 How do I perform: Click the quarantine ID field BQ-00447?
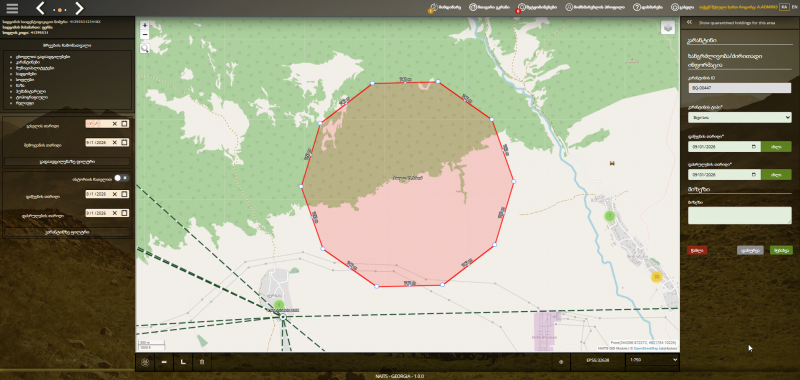739,88
